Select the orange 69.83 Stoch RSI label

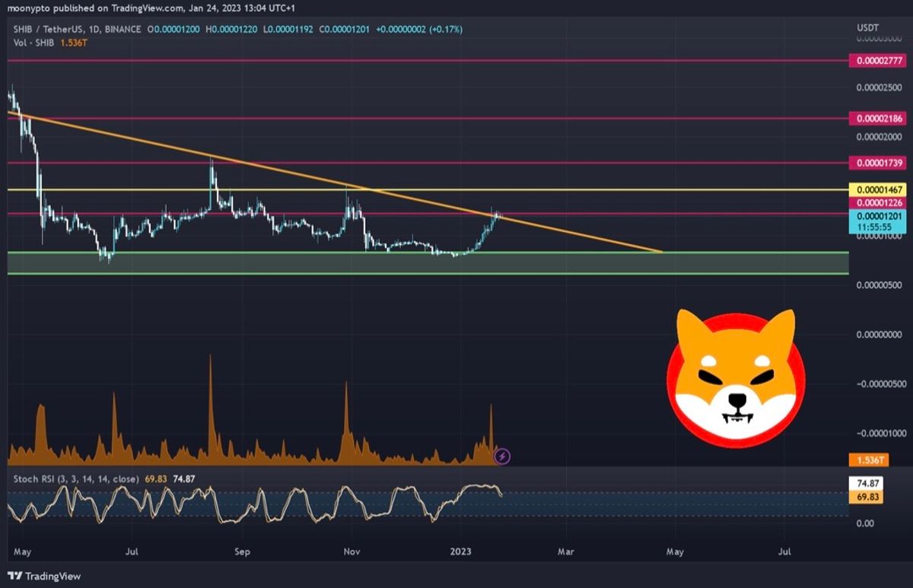868,495
